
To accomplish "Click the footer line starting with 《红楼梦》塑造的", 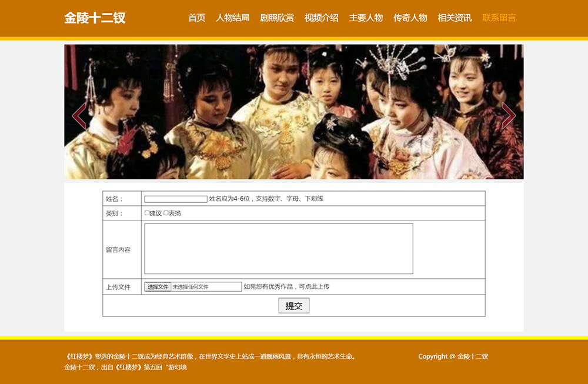I will pyautogui.click(x=210, y=356).
